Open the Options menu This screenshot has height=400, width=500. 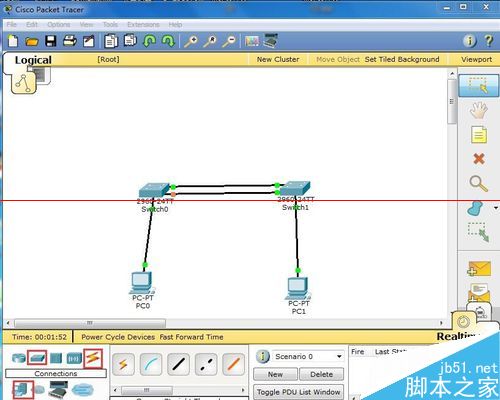pyautogui.click(x=59, y=24)
